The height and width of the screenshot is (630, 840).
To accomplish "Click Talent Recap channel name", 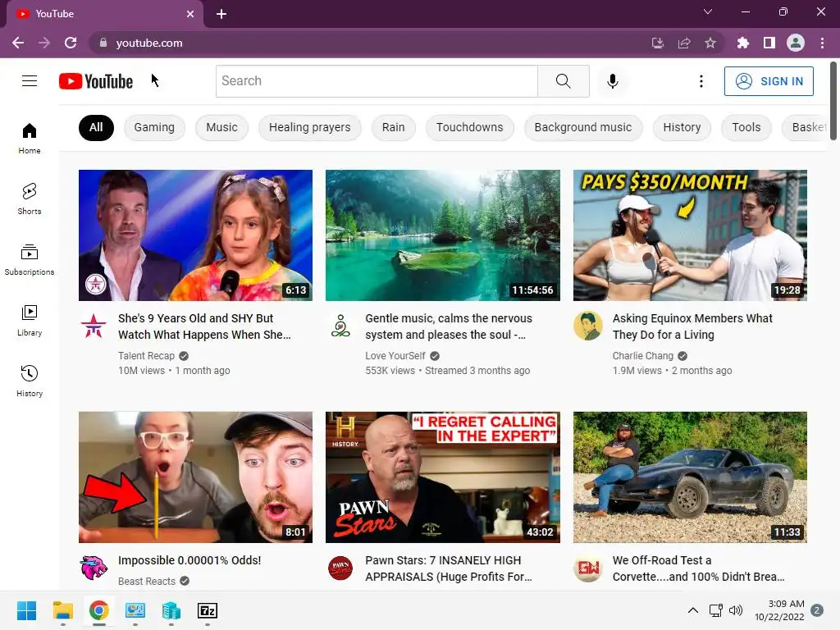I will tap(146, 356).
